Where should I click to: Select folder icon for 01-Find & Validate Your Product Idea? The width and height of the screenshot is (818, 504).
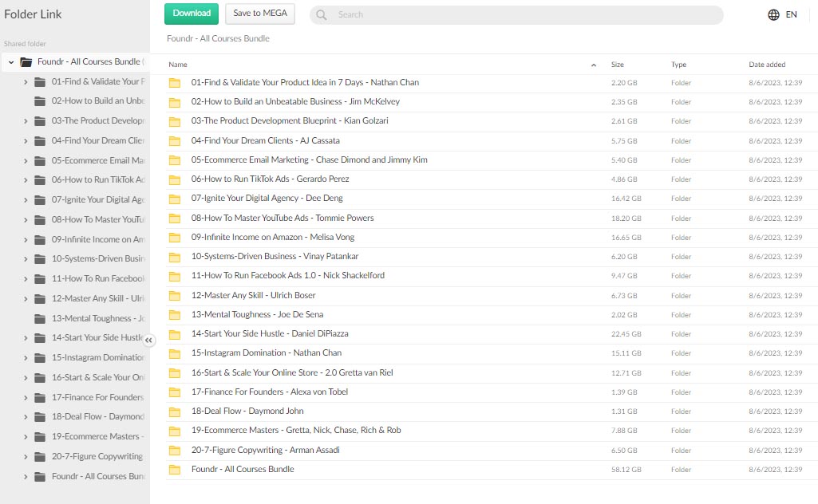175,83
